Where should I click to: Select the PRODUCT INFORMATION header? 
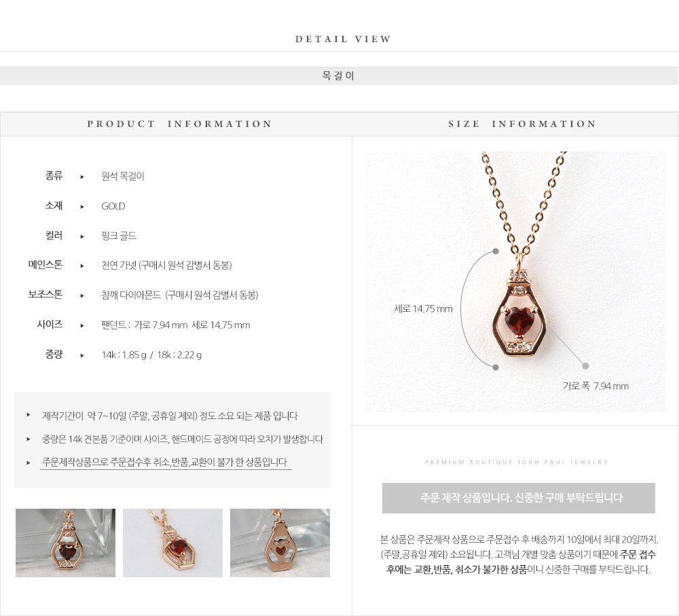(x=179, y=124)
